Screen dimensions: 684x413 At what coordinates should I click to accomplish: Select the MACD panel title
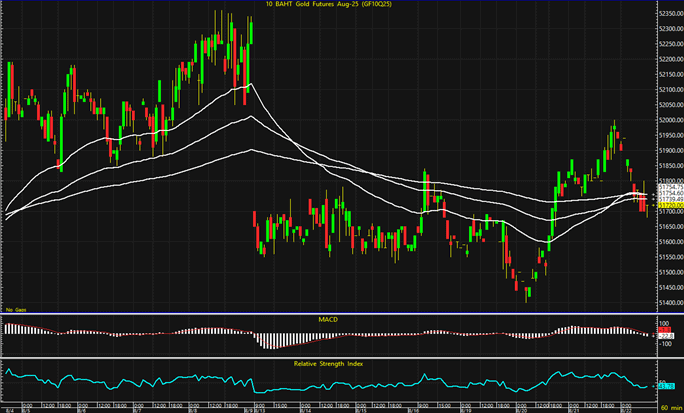click(330, 319)
